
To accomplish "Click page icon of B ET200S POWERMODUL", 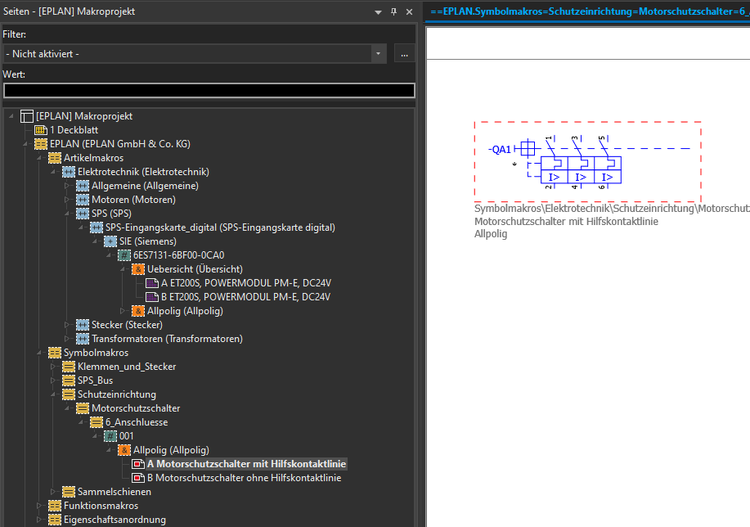I will click(152, 297).
